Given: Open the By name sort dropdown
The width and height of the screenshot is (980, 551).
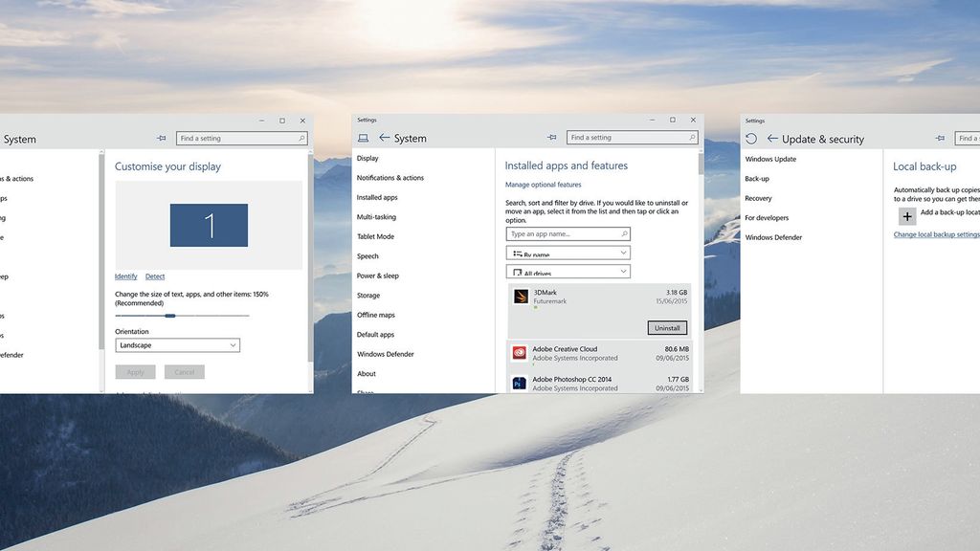Looking at the screenshot, I should (x=621, y=252).
